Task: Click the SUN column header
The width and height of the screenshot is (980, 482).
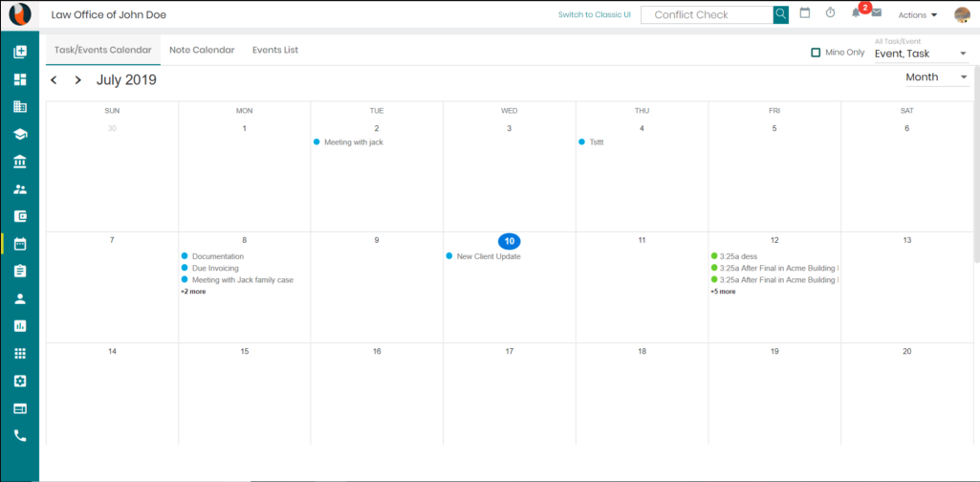Action: click(x=113, y=111)
